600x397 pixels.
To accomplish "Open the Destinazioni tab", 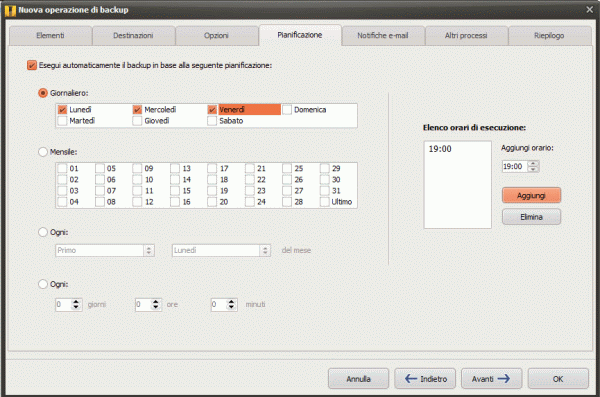I will click(x=133, y=36).
